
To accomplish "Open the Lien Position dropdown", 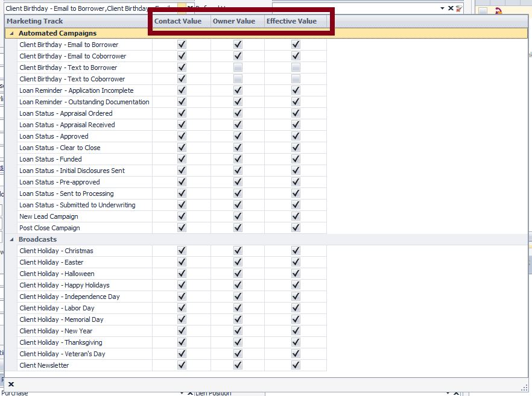I will [x=448, y=393].
